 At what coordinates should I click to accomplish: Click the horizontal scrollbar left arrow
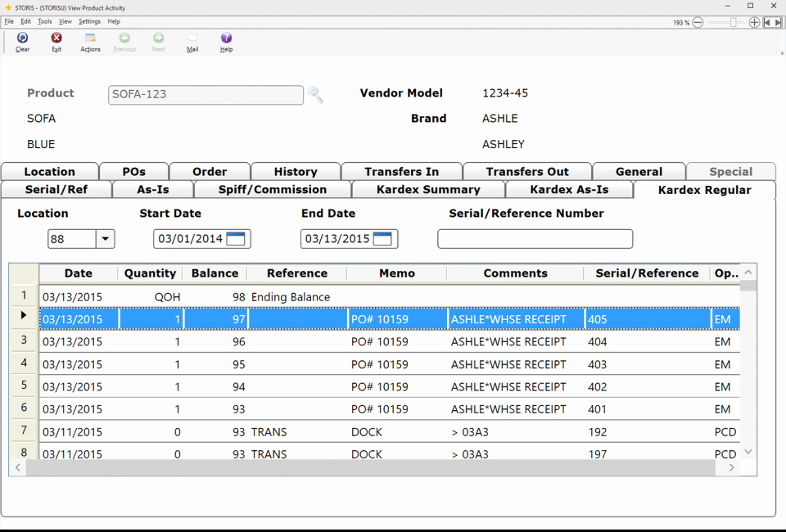tap(17, 467)
